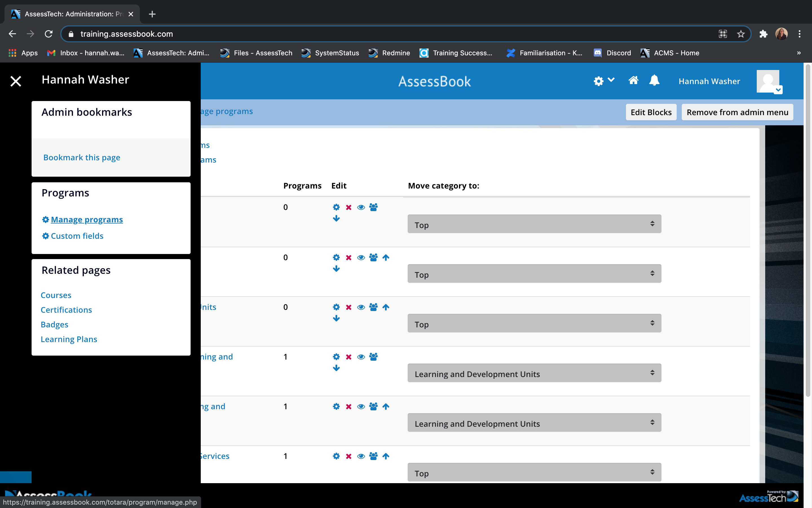Reload the page in Chrome

pyautogui.click(x=49, y=34)
